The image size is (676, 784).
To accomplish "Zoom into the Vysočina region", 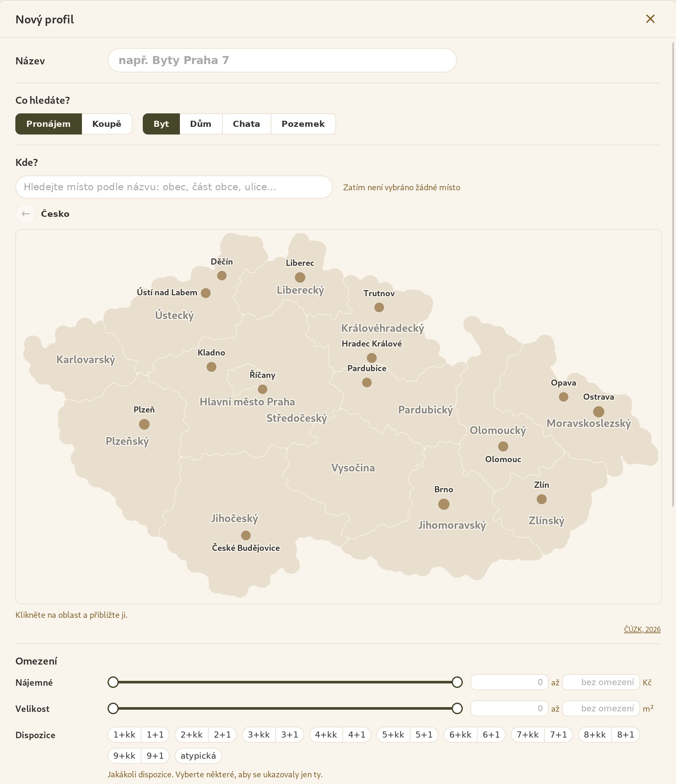I will [x=353, y=468].
